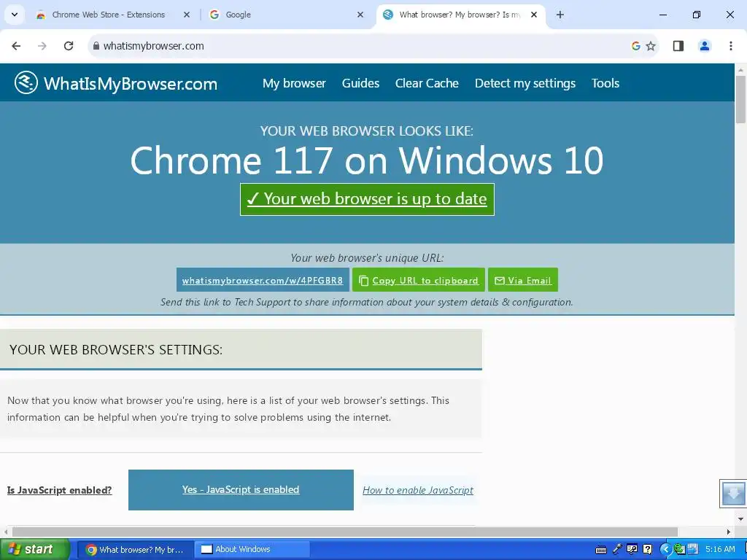Go forward with the forward arrow
The height and width of the screenshot is (560, 747).
pos(42,46)
